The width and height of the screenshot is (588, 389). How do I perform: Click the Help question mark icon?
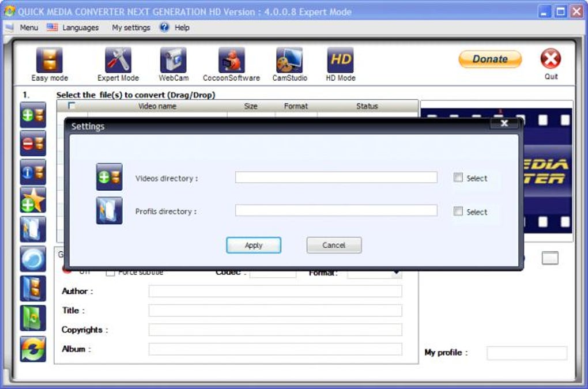coord(164,27)
